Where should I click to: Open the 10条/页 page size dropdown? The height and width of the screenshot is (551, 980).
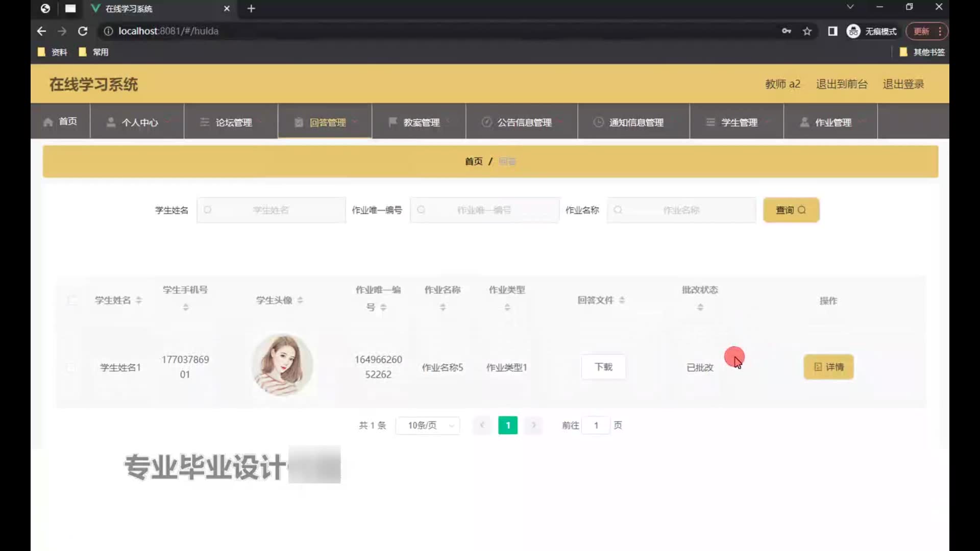tap(428, 425)
